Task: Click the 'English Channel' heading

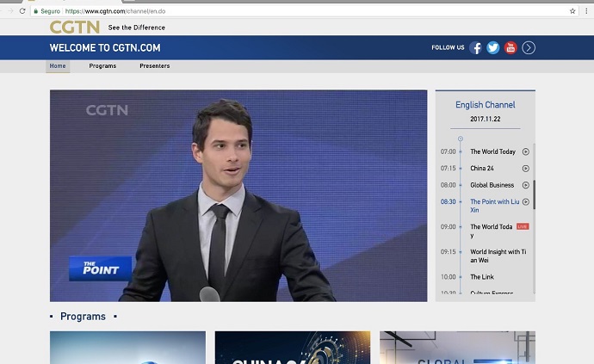Action: 486,105
